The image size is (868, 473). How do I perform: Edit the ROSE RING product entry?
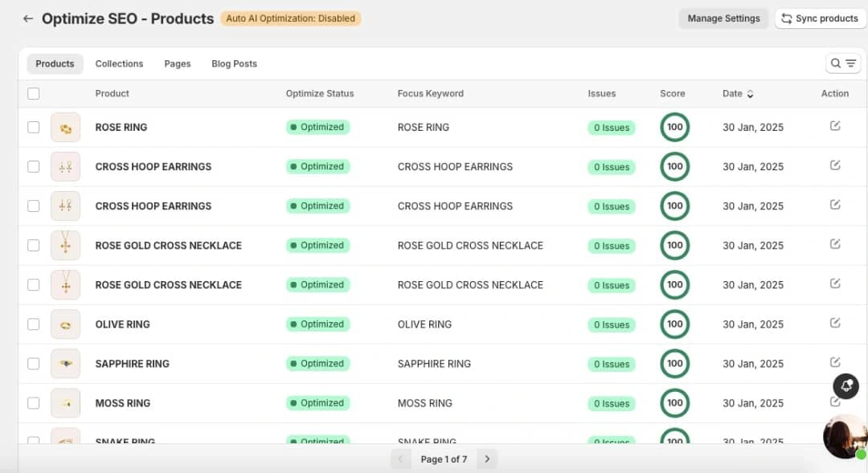click(835, 126)
